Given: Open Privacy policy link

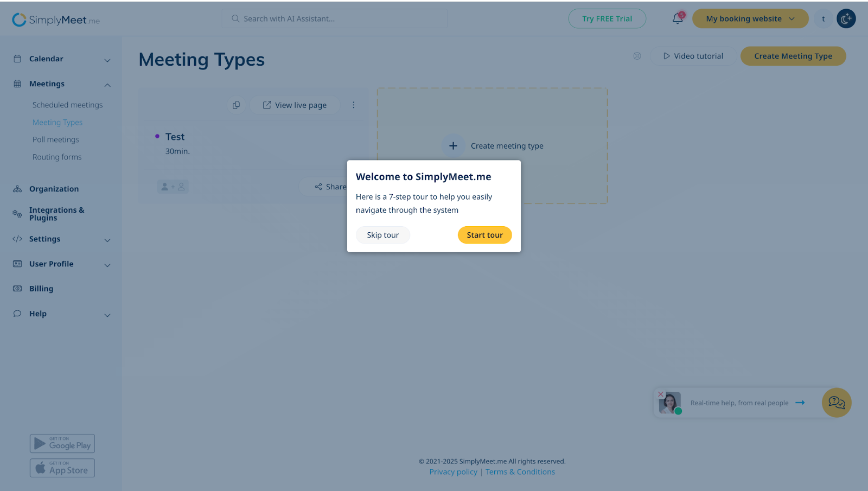Looking at the screenshot, I should tap(454, 471).
